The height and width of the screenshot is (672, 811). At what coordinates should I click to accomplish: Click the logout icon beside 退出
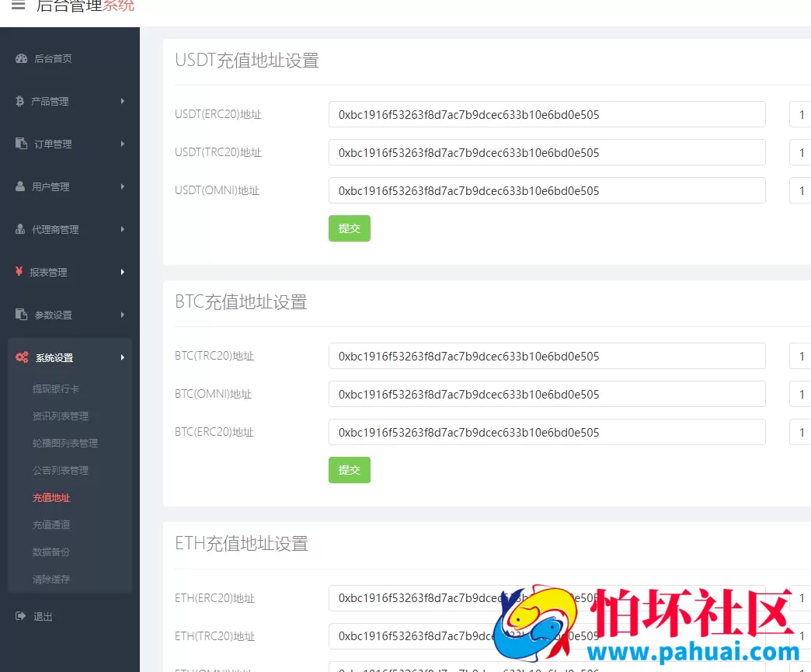coord(21,615)
